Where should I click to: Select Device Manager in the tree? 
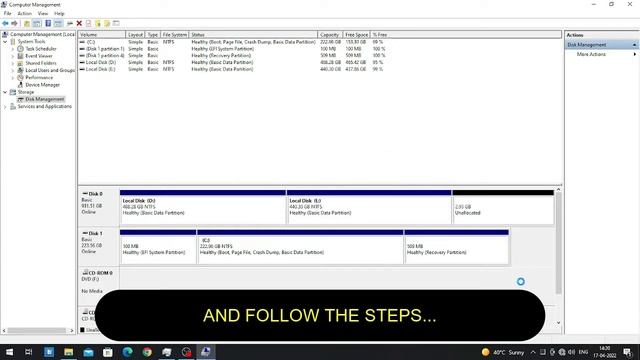tap(42, 85)
